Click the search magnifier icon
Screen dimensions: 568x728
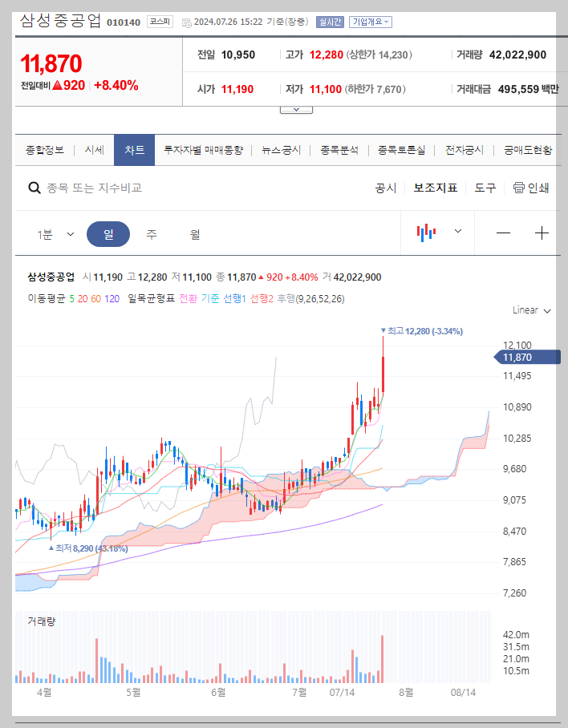pyautogui.click(x=34, y=188)
